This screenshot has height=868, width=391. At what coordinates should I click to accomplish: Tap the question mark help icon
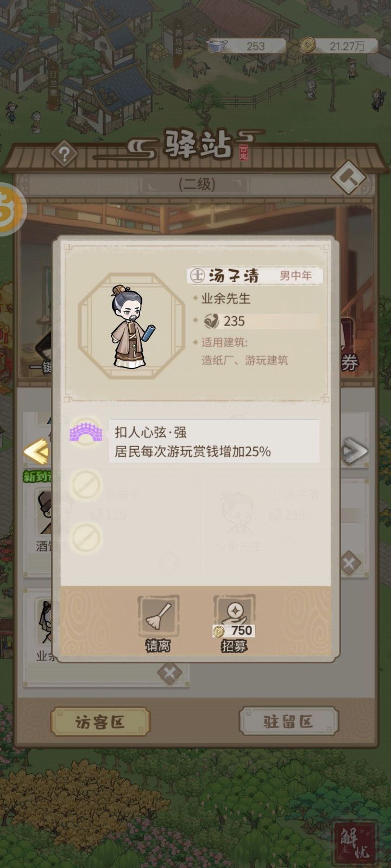pyautogui.click(x=64, y=155)
